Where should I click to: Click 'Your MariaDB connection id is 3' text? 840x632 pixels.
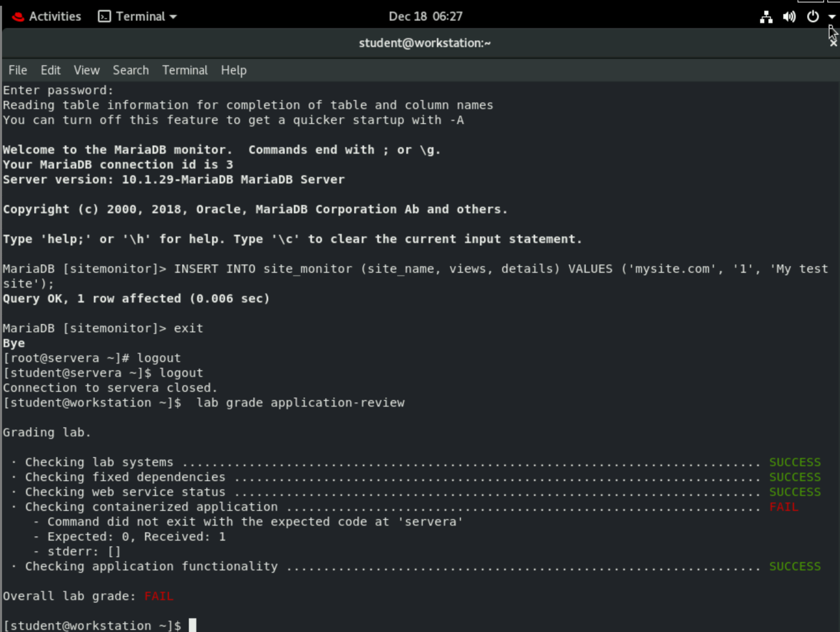click(x=118, y=165)
